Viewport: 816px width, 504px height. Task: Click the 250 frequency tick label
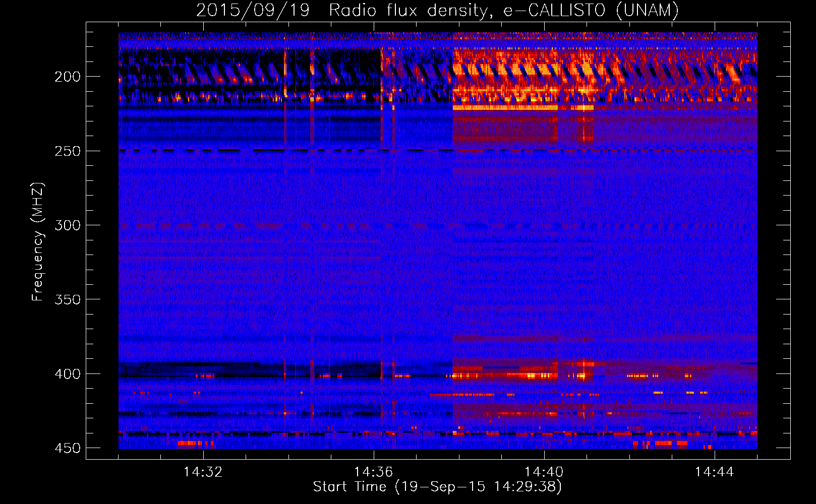coord(67,151)
